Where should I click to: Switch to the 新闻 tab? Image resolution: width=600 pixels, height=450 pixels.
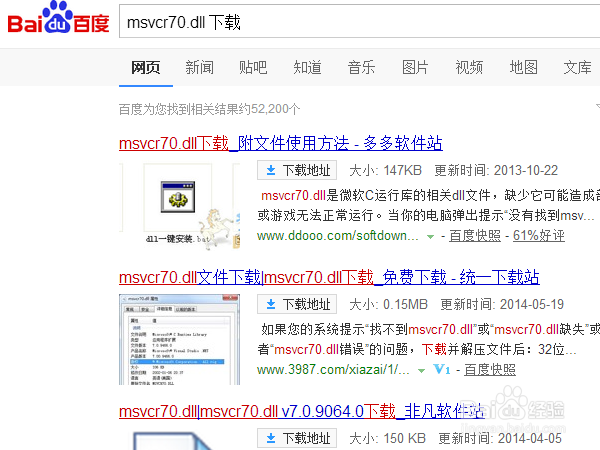[199, 68]
